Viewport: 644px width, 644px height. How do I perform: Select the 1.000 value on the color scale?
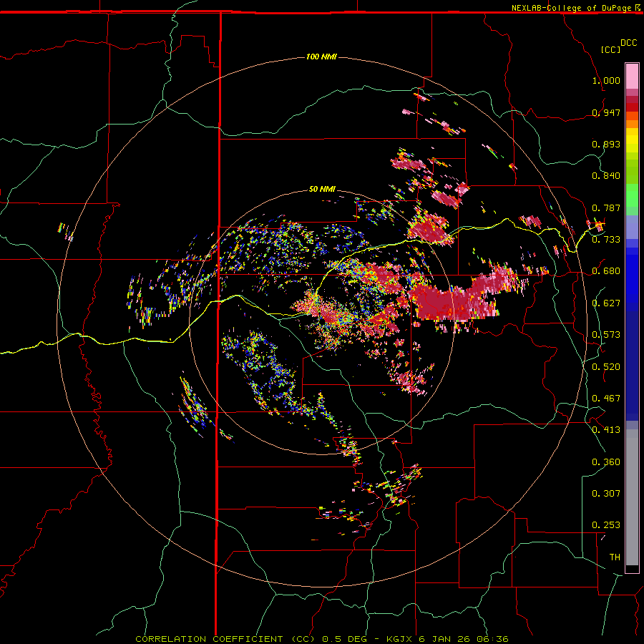tap(606, 80)
